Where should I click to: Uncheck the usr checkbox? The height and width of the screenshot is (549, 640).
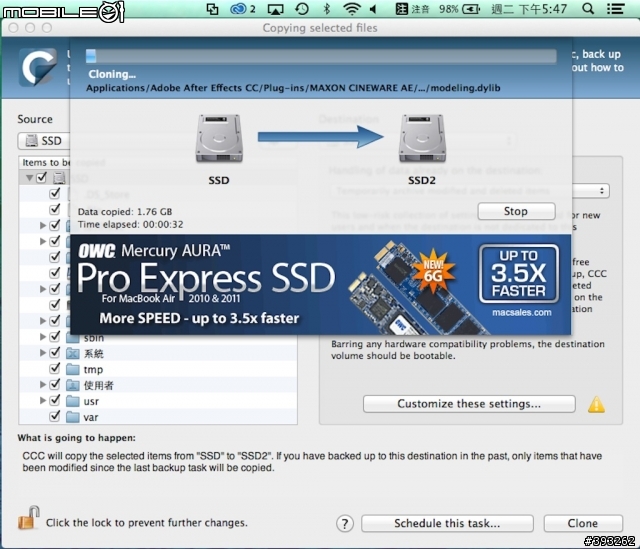55,400
